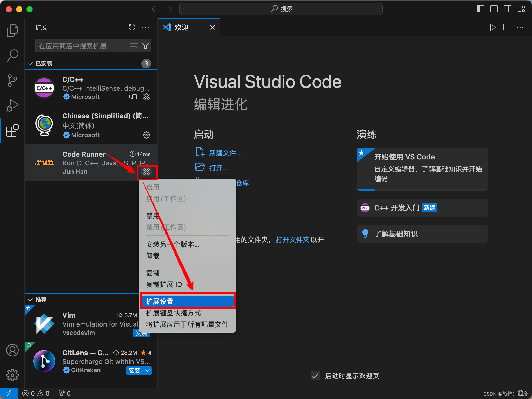Open remote window button in status bar

9,393
